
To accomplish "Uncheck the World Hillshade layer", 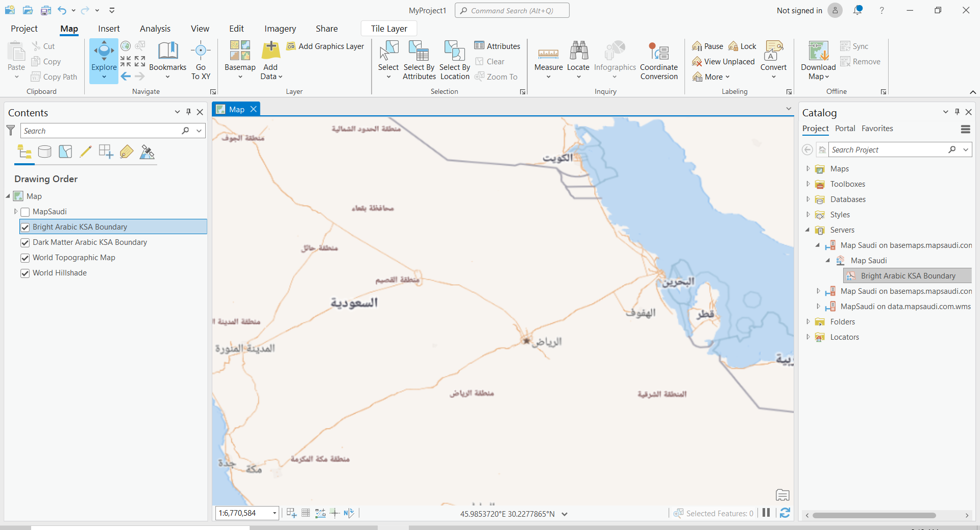I will click(x=25, y=273).
